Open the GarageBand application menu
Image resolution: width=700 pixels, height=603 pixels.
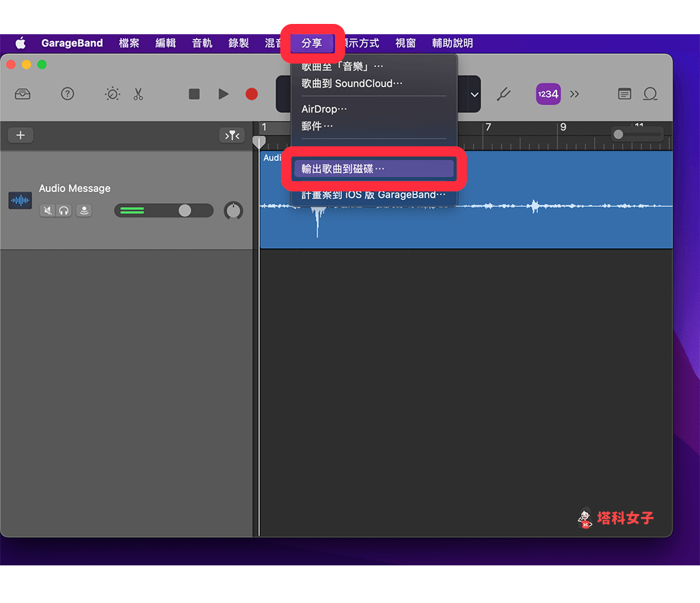pyautogui.click(x=72, y=43)
